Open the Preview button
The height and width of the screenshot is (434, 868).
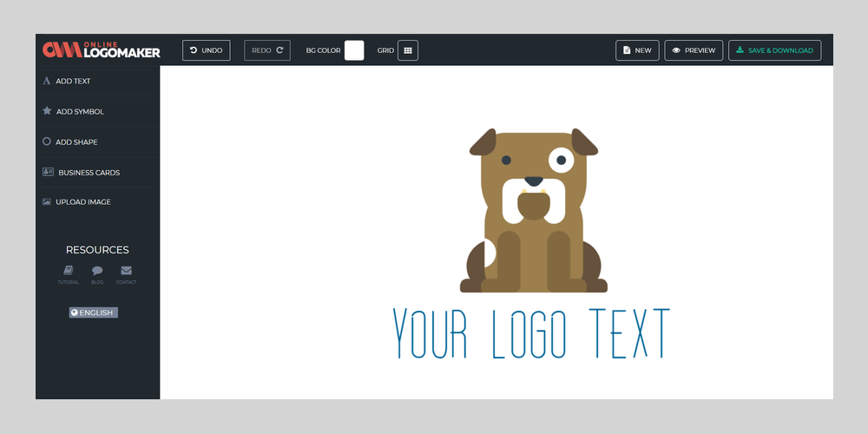click(694, 50)
